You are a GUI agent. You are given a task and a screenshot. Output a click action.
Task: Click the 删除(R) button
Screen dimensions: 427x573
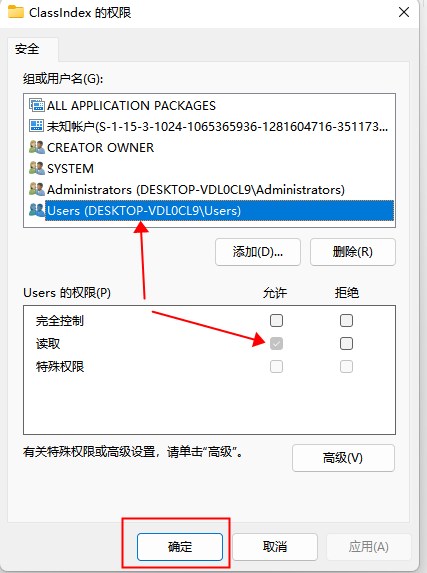pos(353,252)
